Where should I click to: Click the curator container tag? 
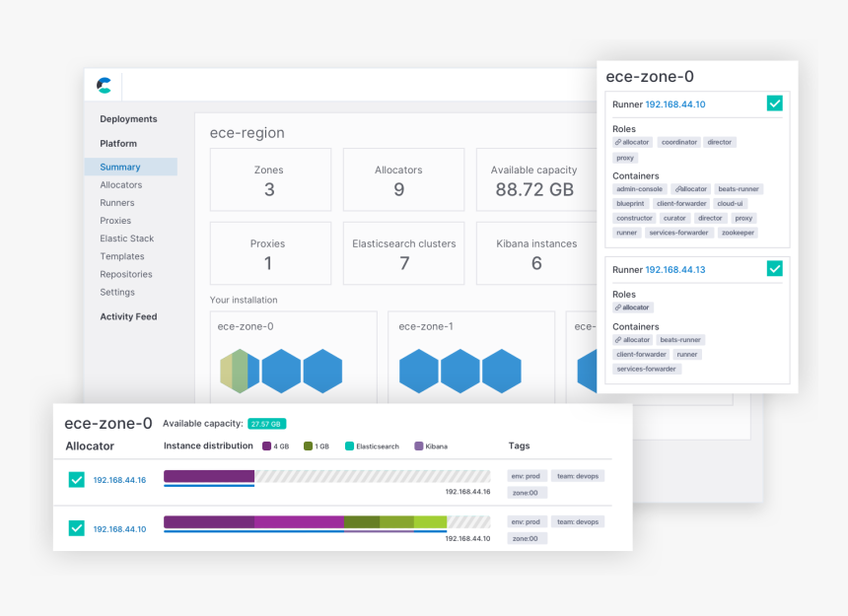click(674, 218)
